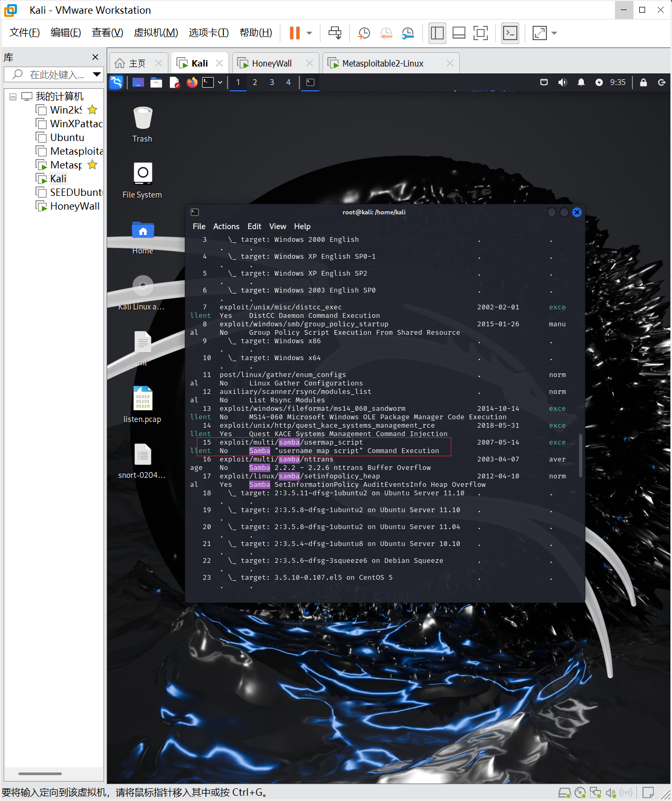This screenshot has width=672, height=801.
Task: Open the terminal Actions menu
Action: tap(226, 227)
